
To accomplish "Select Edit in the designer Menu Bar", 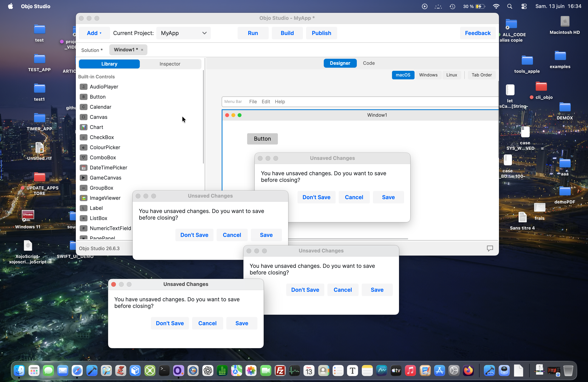I will point(266,102).
